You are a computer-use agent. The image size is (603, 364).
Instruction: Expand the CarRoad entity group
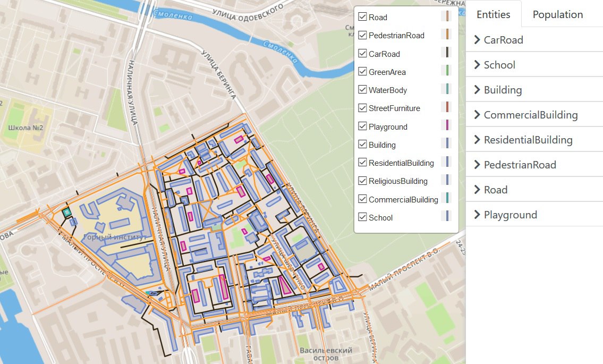[x=503, y=40]
